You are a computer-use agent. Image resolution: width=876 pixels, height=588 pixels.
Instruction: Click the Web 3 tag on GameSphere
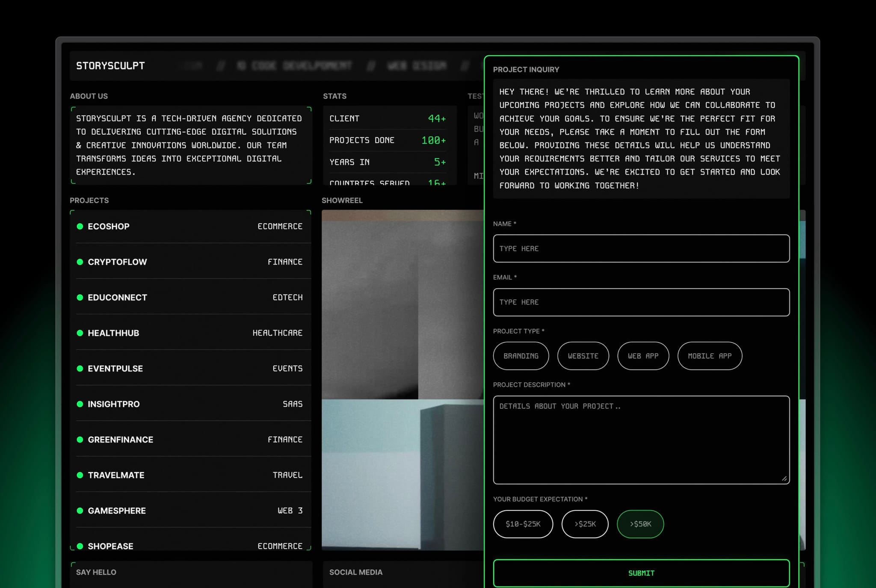point(290,511)
